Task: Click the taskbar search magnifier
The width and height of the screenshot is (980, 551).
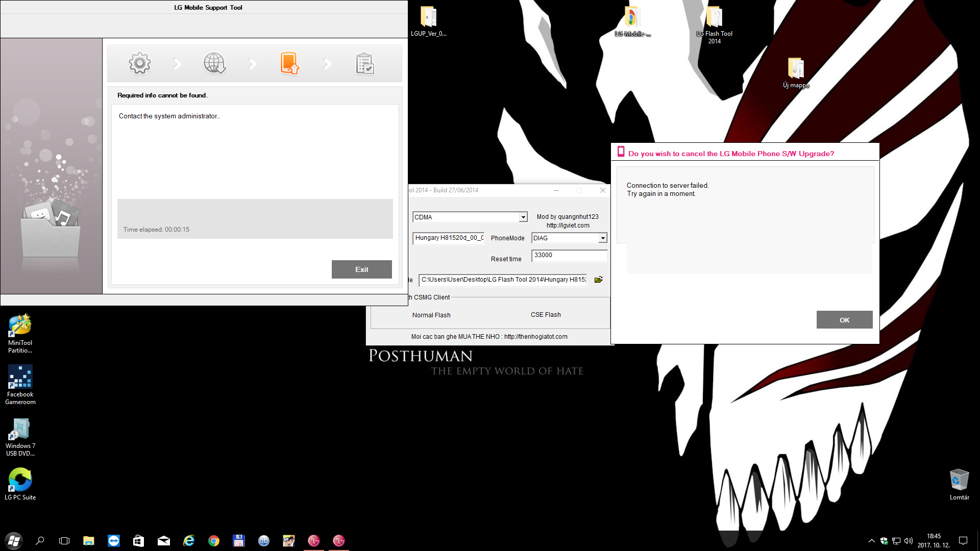Action: point(40,541)
